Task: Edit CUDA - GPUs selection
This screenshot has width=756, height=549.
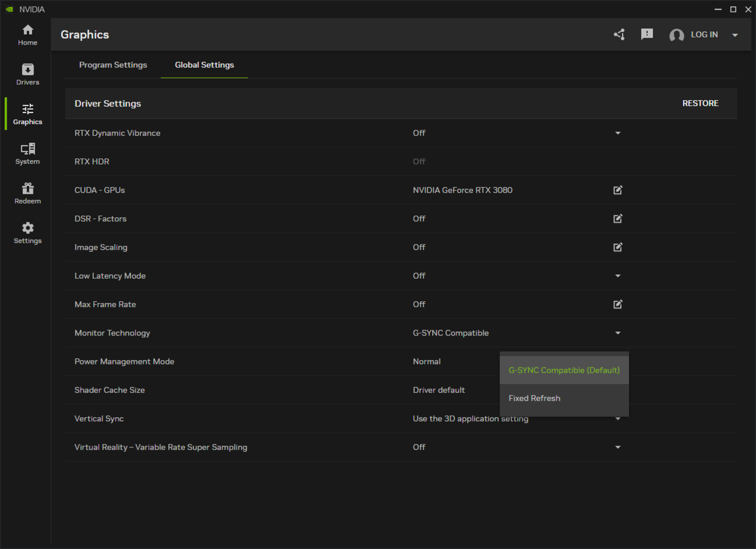Action: (x=618, y=190)
